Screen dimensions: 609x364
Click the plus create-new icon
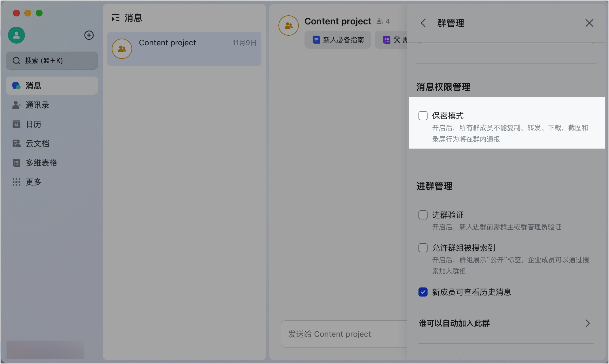(x=89, y=35)
